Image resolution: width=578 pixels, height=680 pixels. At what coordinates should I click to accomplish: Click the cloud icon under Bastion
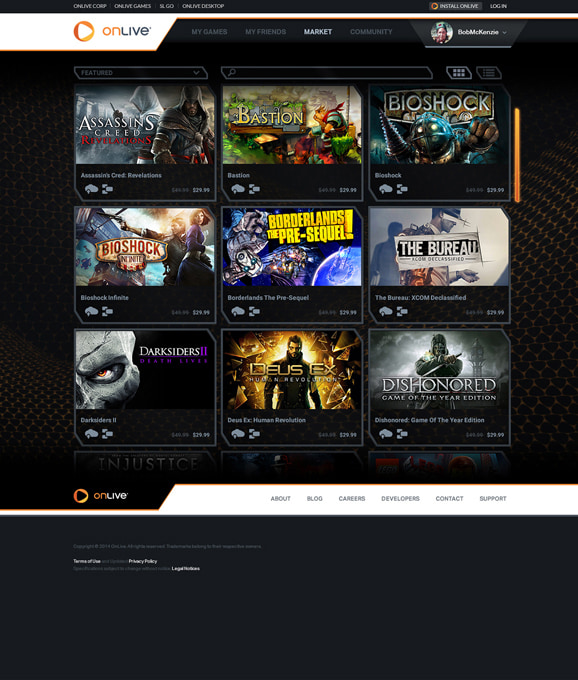(238, 189)
